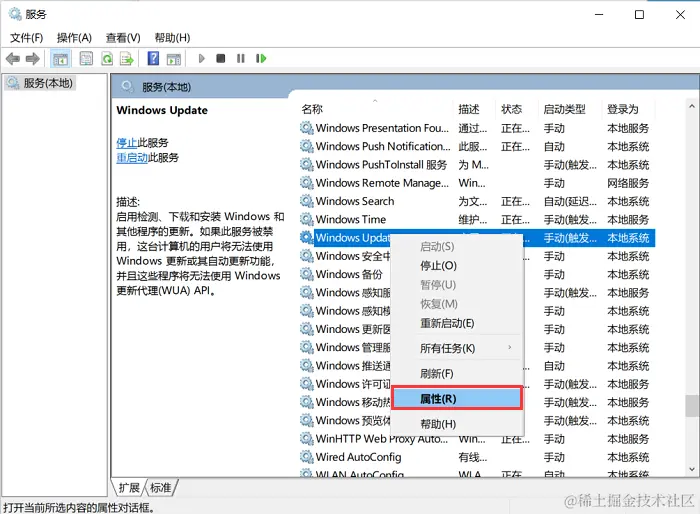Click gear icon of Wired AutoConfig service

pyautogui.click(x=307, y=457)
